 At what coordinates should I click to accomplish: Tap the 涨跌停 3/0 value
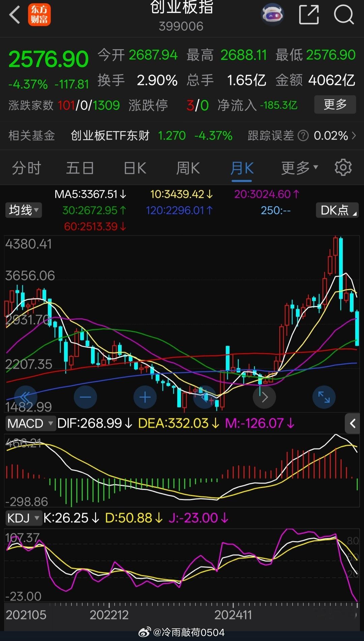[x=198, y=105]
